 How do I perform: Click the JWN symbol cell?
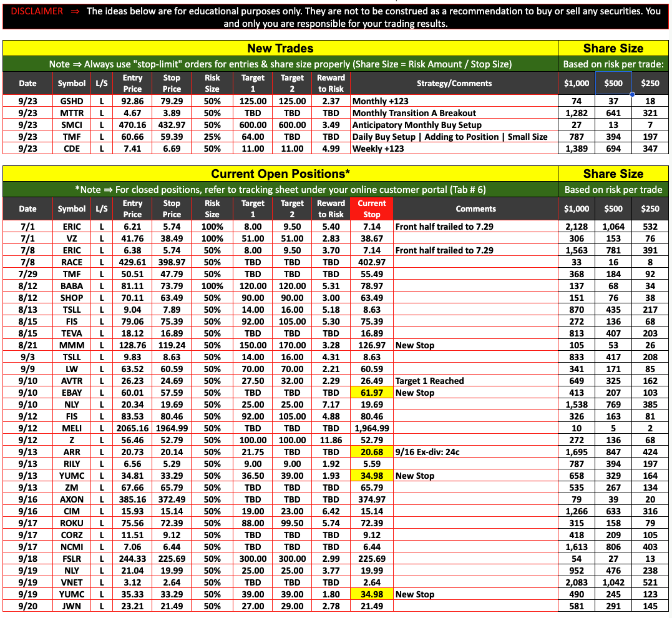(72, 606)
